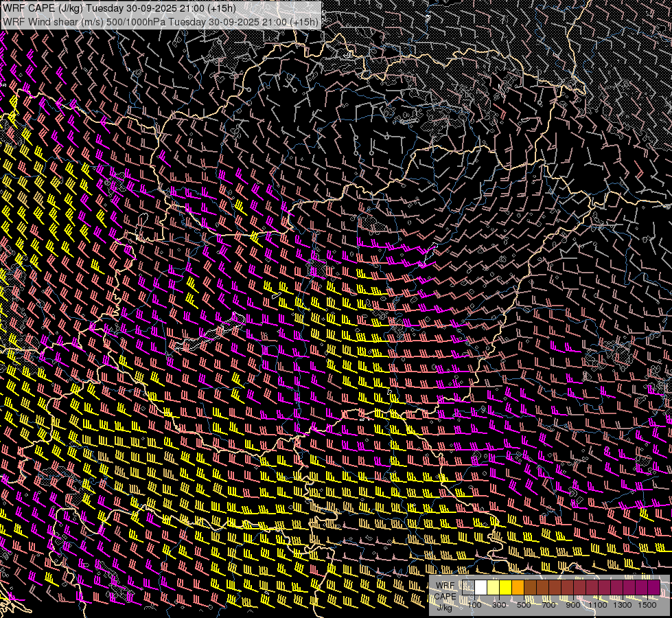Click the WRF text in the legend
This screenshot has height=618, width=672.
(445, 585)
